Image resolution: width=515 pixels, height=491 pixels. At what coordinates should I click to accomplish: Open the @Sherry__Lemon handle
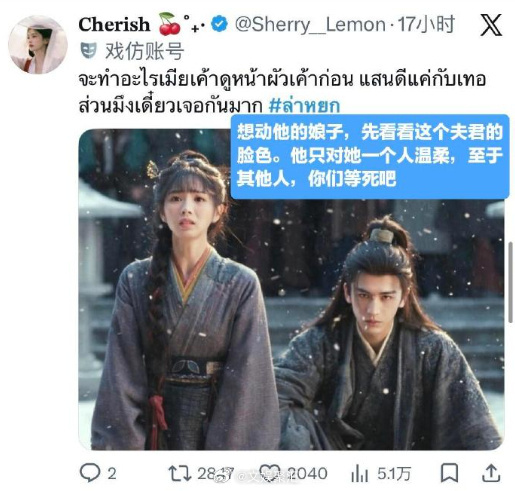[x=310, y=25]
